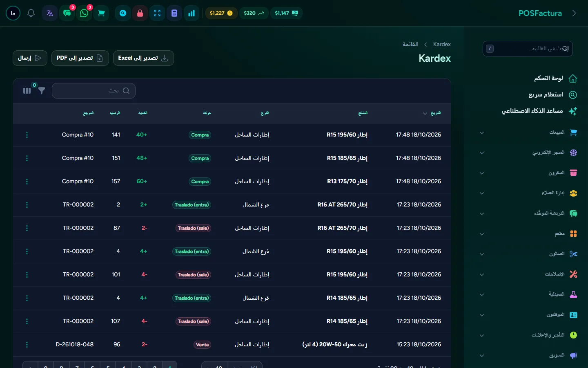Open the table filter funnel icon
The image size is (588, 368).
[x=42, y=91]
